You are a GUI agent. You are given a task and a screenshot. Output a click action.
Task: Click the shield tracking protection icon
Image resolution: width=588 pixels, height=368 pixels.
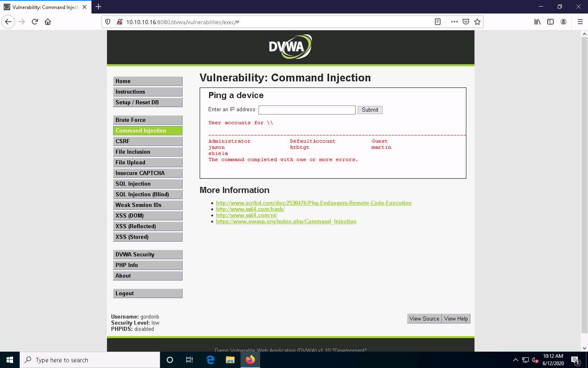[107, 22]
